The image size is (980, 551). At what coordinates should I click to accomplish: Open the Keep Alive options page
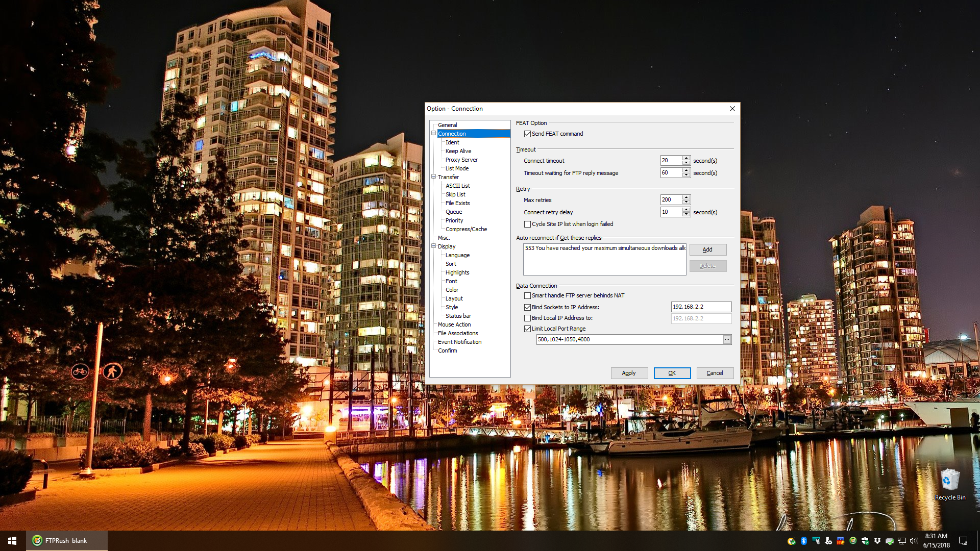[x=458, y=151]
